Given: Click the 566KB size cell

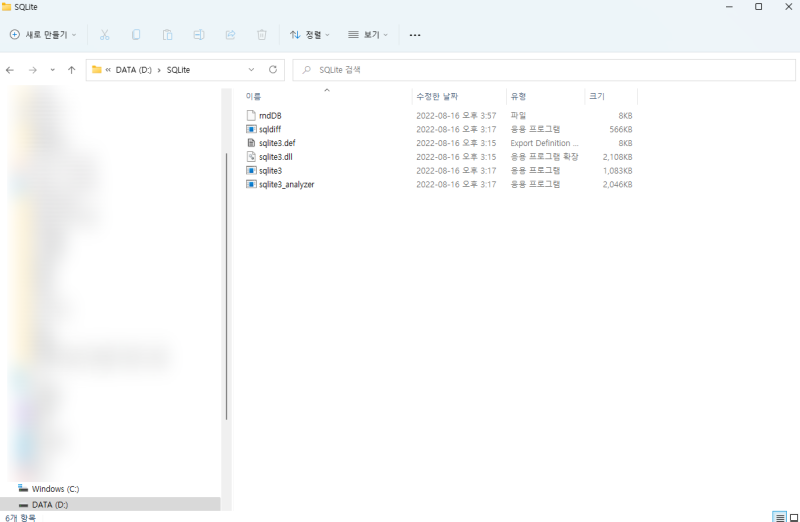Looking at the screenshot, I should (x=620, y=129).
